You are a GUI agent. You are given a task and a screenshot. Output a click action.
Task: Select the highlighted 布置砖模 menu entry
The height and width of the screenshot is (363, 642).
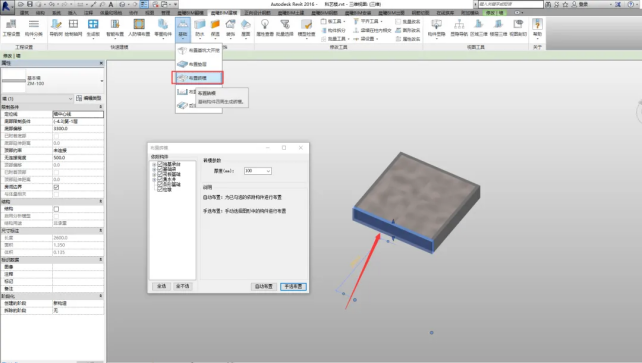198,78
